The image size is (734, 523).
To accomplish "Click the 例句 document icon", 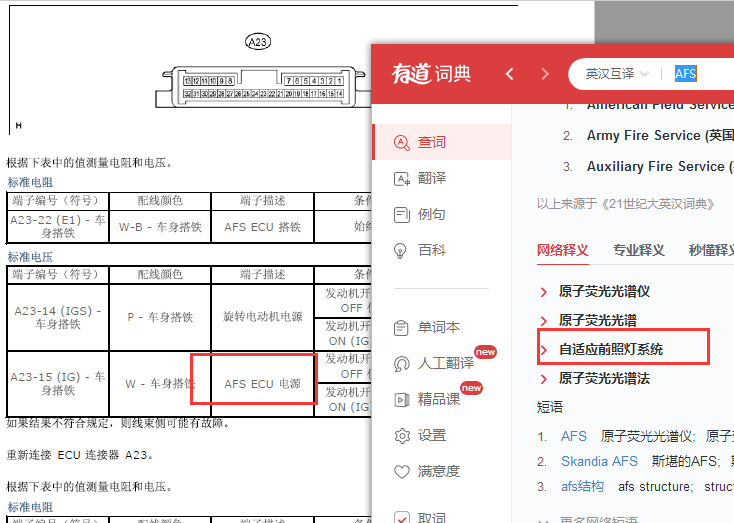I will click(402, 214).
